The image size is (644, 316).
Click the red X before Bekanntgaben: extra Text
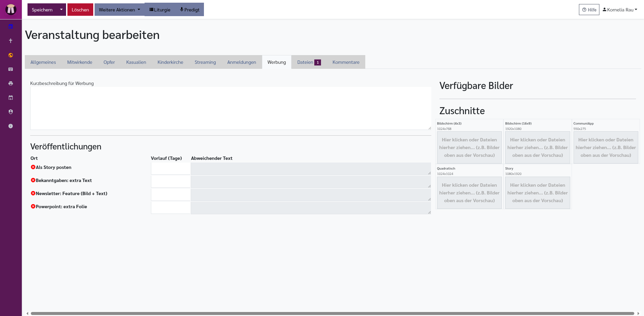coord(33,180)
